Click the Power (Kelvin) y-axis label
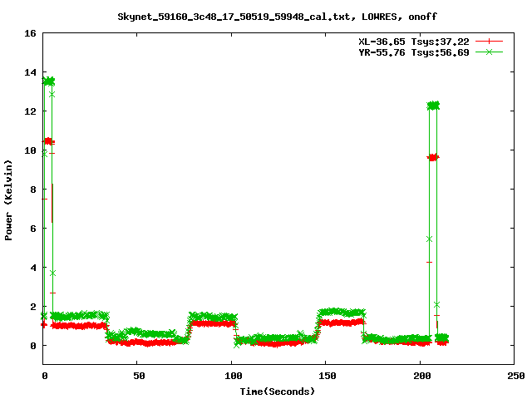 [8, 200]
